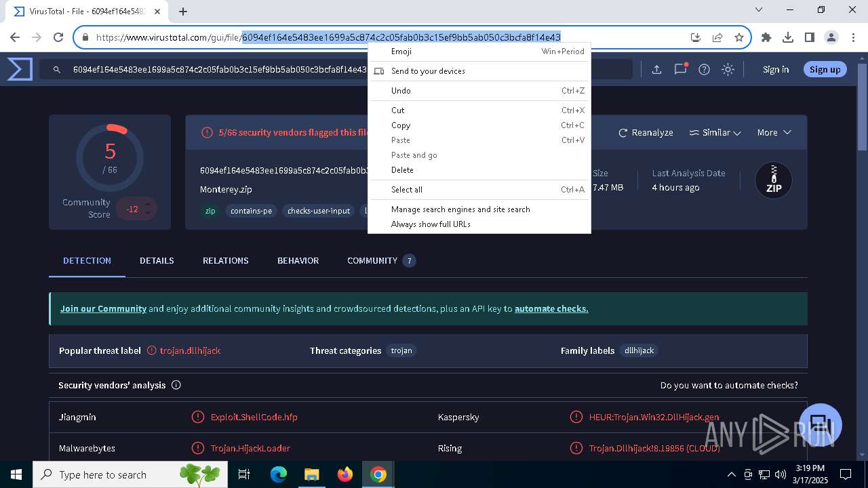
Task: Switch to the RELATIONS tab
Action: [225, 260]
